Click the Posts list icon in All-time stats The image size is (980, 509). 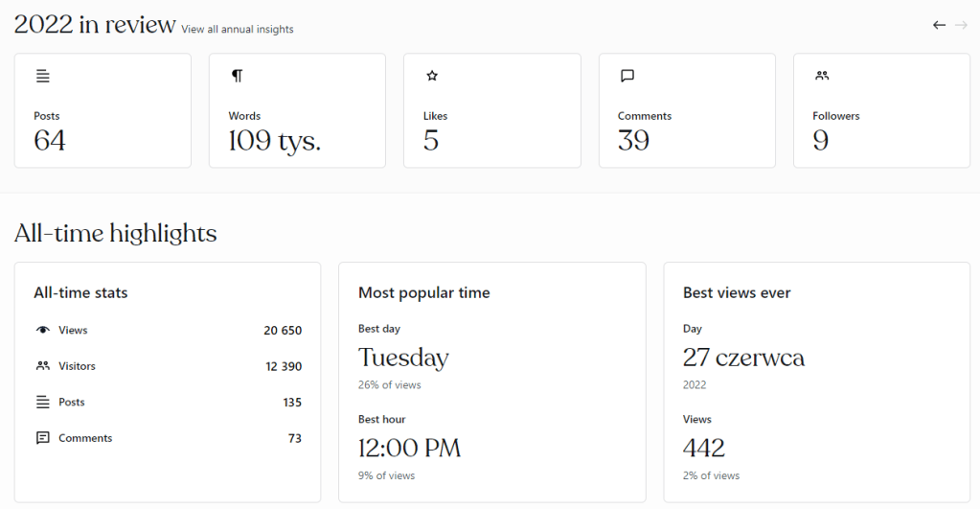42,403
